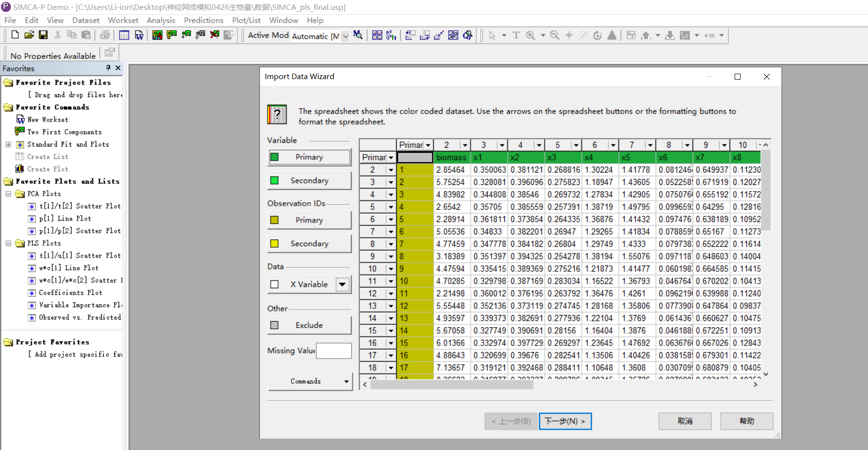The width and height of the screenshot is (868, 450).
Task: Click the 下一步(N) next button
Action: (565, 421)
